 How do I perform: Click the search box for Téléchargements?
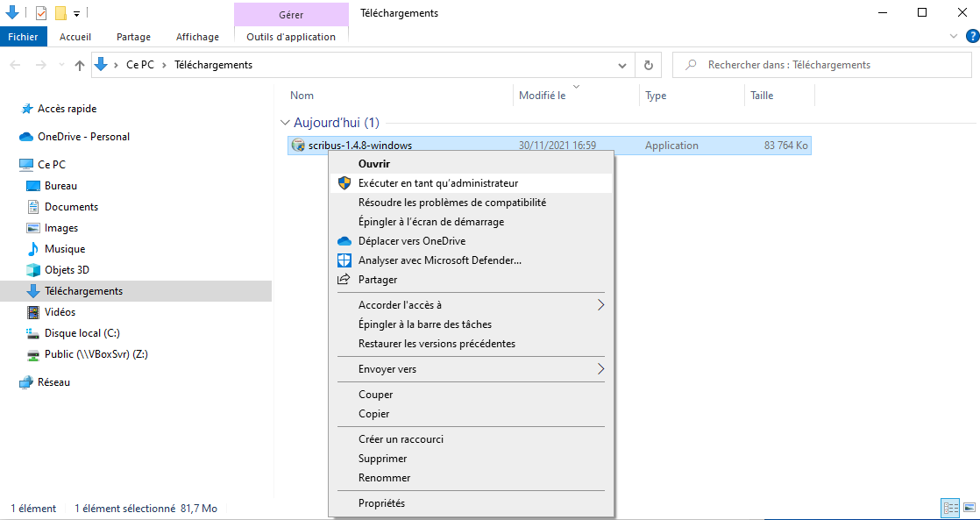point(824,65)
